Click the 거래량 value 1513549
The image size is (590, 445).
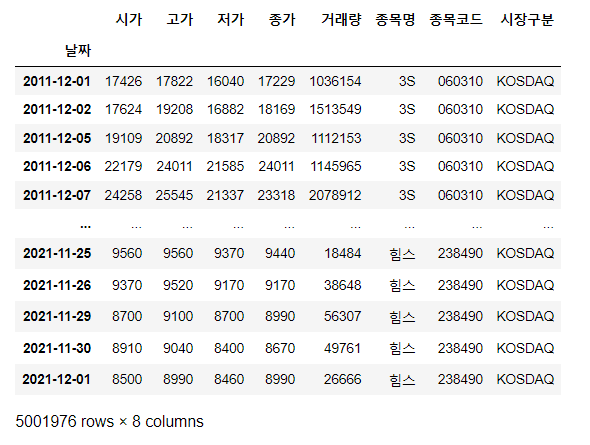pyautogui.click(x=335, y=109)
